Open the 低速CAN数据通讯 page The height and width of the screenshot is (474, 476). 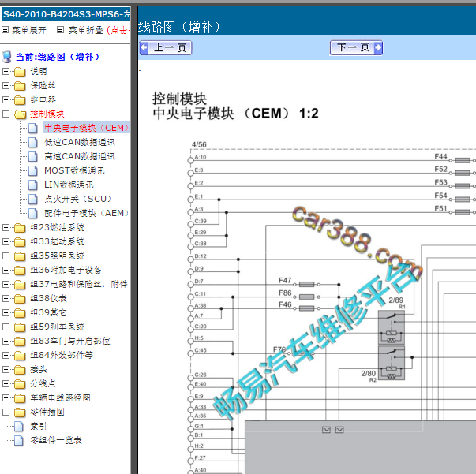pyautogui.click(x=80, y=142)
